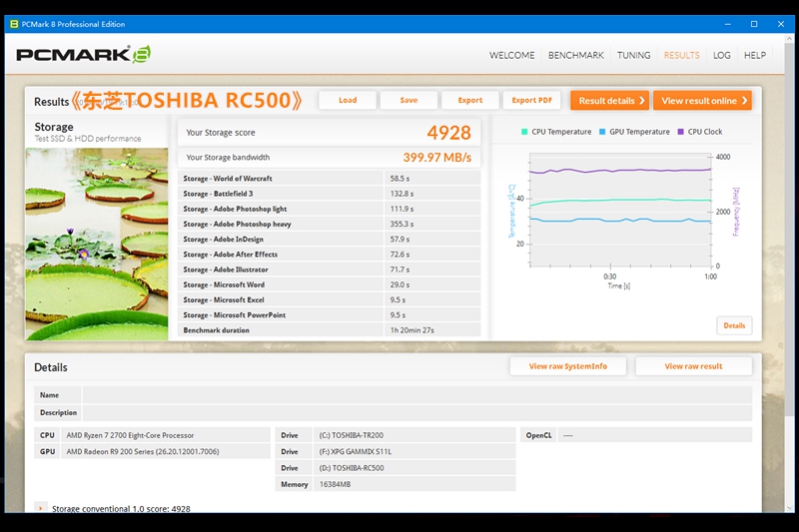Maximize the PCMark 8 window

pyautogui.click(x=754, y=24)
